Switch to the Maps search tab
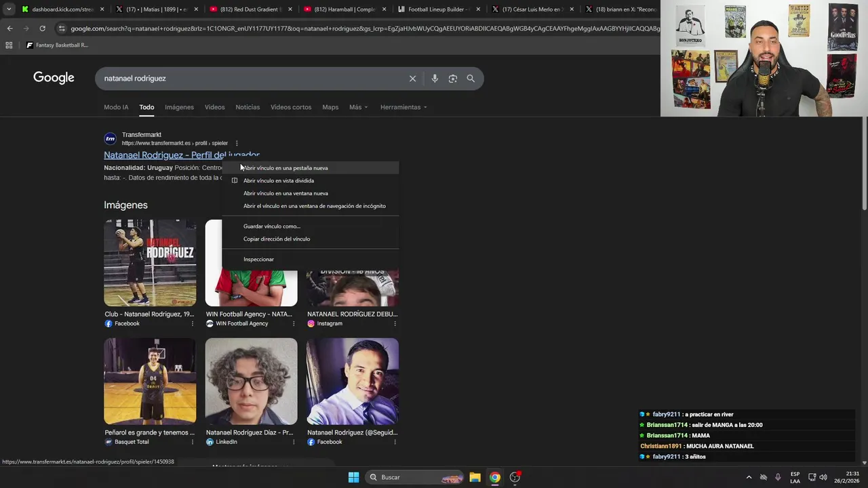 [330, 107]
